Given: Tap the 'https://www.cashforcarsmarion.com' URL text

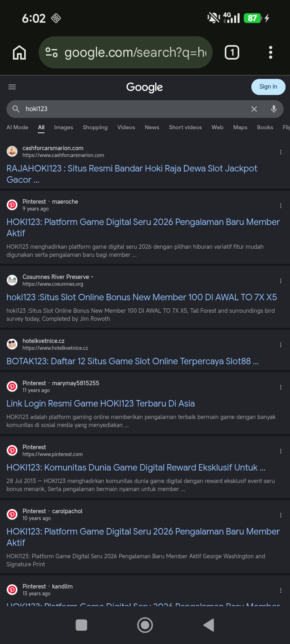Looking at the screenshot, I should (x=63, y=155).
